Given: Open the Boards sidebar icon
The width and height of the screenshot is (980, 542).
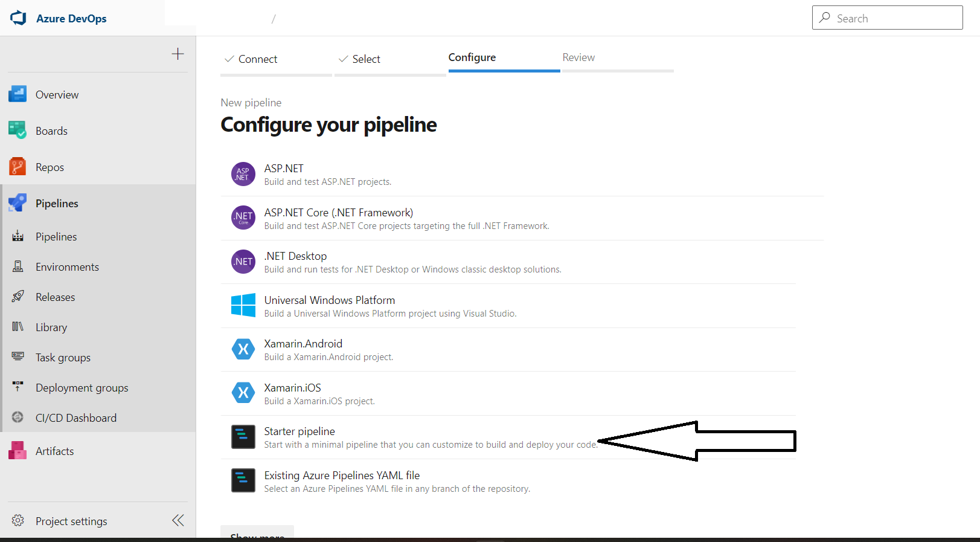Looking at the screenshot, I should (18, 131).
